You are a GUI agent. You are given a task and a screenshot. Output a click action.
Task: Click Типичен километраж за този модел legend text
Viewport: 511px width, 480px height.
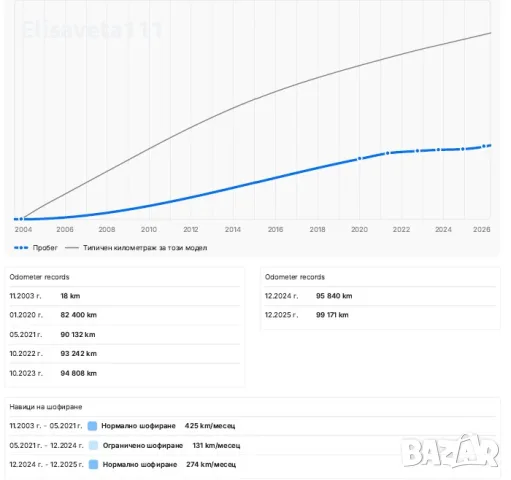pyautogui.click(x=145, y=248)
